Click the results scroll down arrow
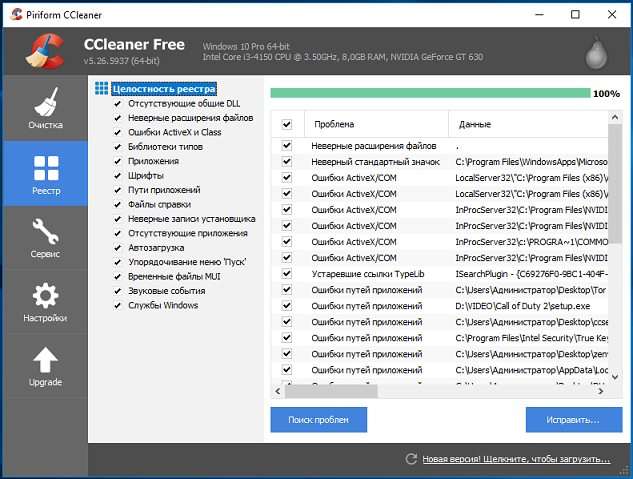Image resolution: width=633 pixels, height=479 pixels. click(x=614, y=377)
